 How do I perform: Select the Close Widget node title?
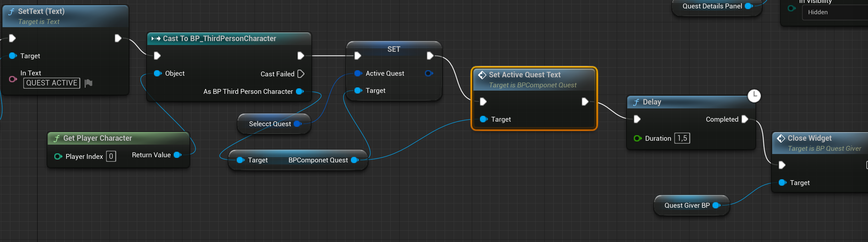809,138
